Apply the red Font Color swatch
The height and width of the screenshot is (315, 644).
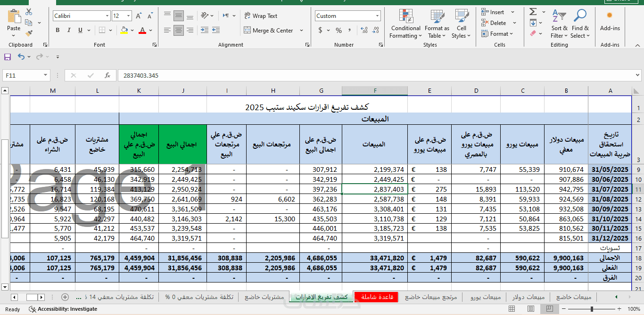pos(142,30)
